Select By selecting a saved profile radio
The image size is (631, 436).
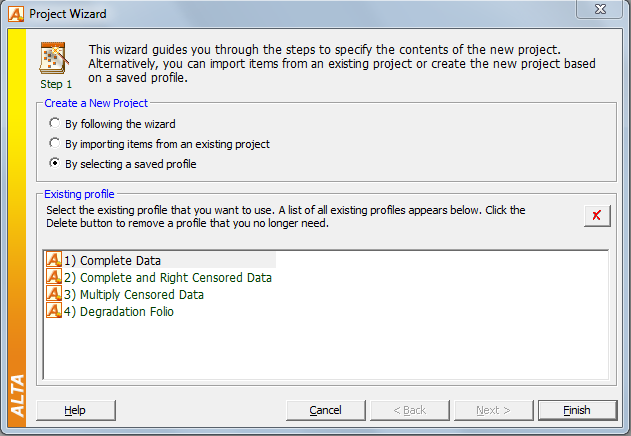tap(54, 163)
